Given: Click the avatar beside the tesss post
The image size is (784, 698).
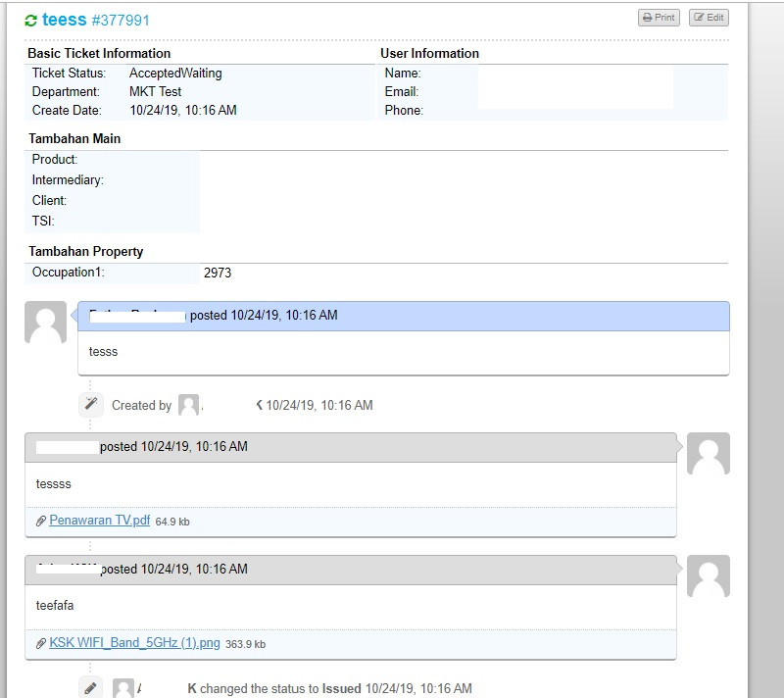Looking at the screenshot, I should pyautogui.click(x=45, y=322).
